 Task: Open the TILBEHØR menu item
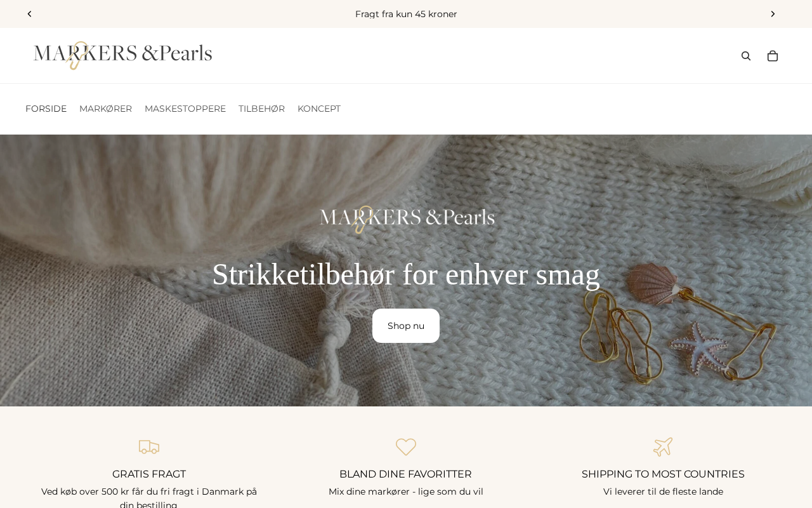tap(261, 109)
